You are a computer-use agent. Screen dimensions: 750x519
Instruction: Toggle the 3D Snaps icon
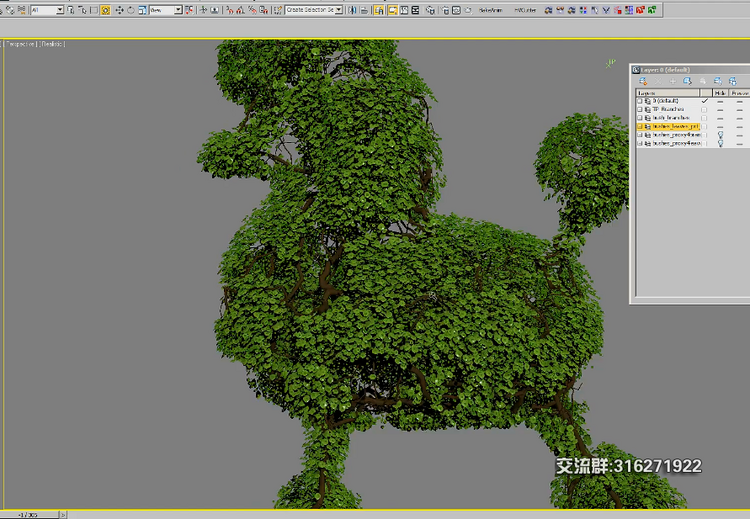230,10
